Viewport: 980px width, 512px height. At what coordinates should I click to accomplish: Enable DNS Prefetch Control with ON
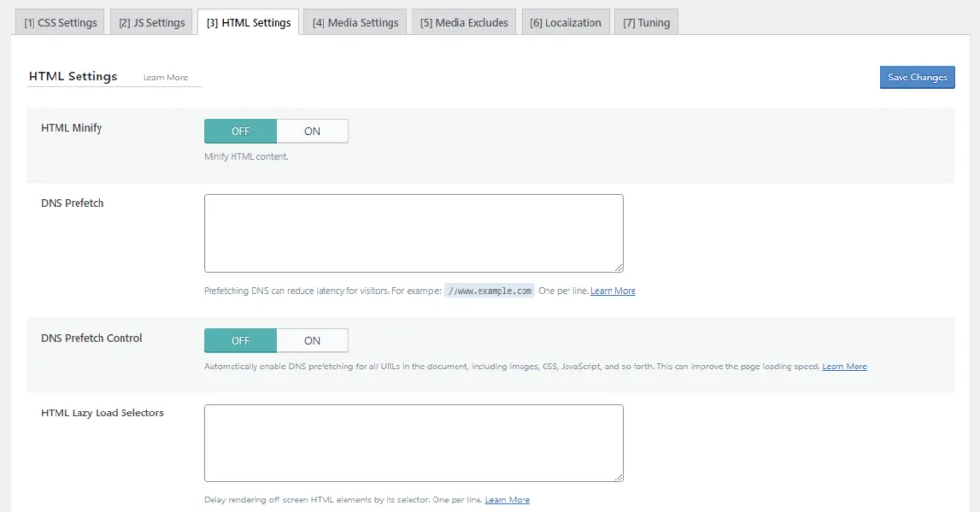(312, 341)
